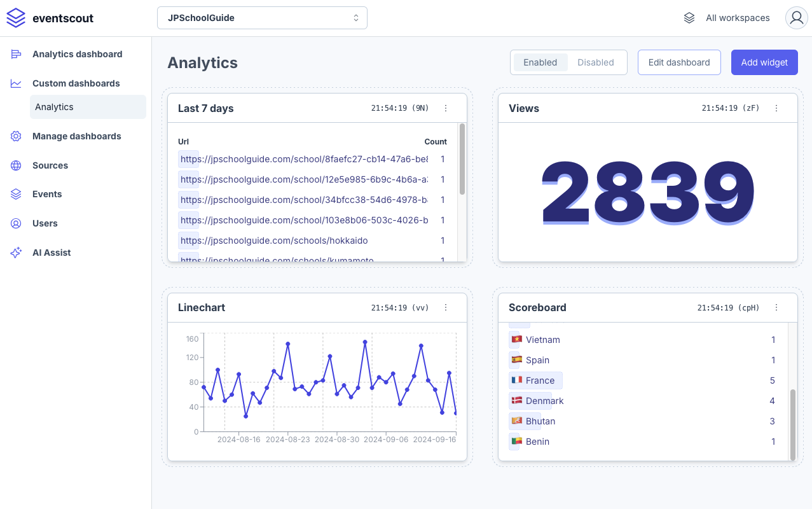
Task: Click the eventscout logo icon
Action: coord(16,18)
